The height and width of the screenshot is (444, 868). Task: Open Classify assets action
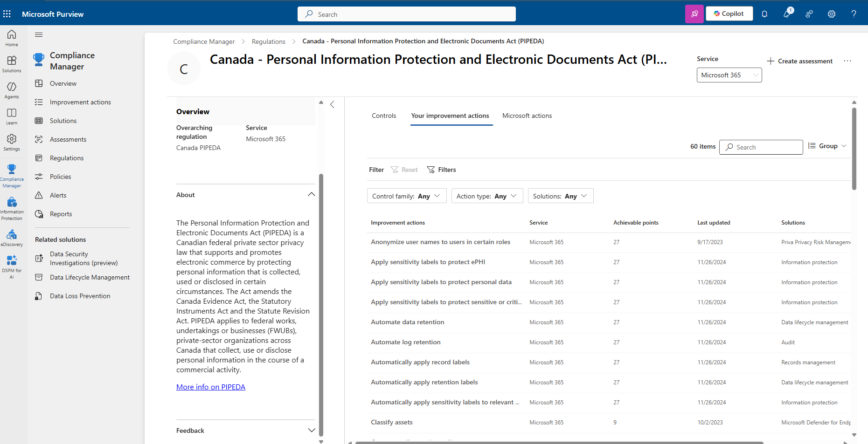pyautogui.click(x=391, y=422)
